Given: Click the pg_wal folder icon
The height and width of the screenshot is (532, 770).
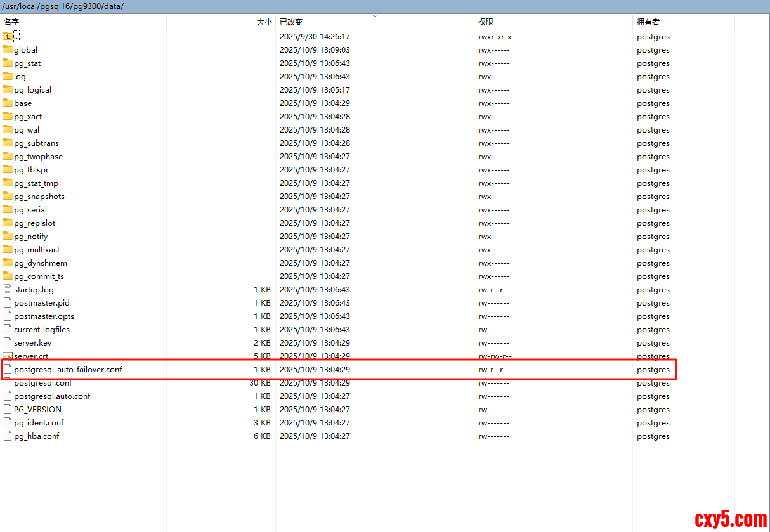Looking at the screenshot, I should pyautogui.click(x=8, y=129).
